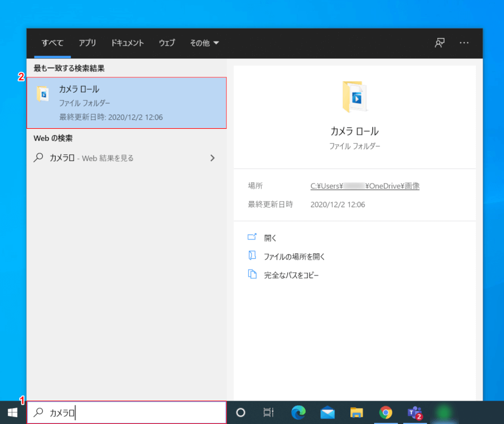Image resolution: width=504 pixels, height=424 pixels.
Task: Click ファイルの場所を開く
Action: coord(295,257)
